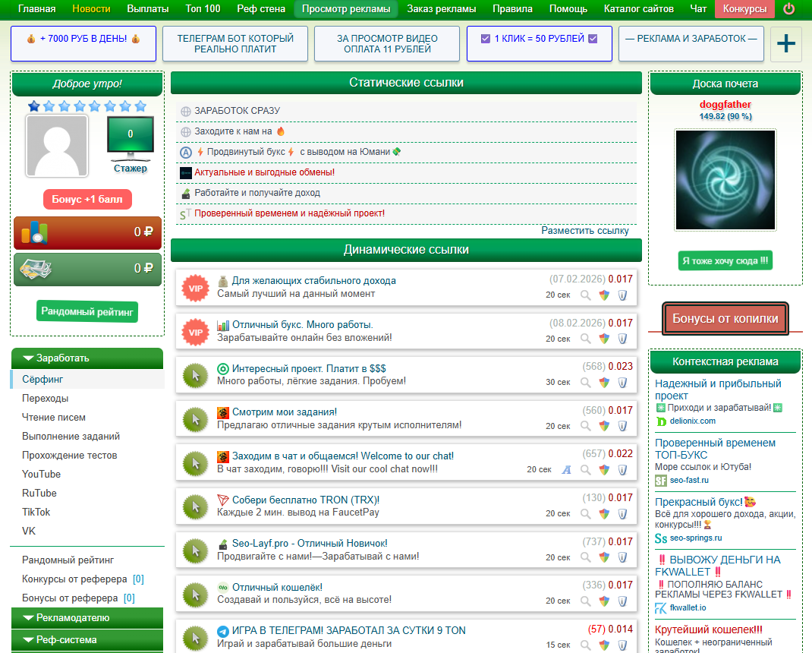
Task: Click gray shield icon on Отличный кошелёк row
Action: tap(622, 601)
